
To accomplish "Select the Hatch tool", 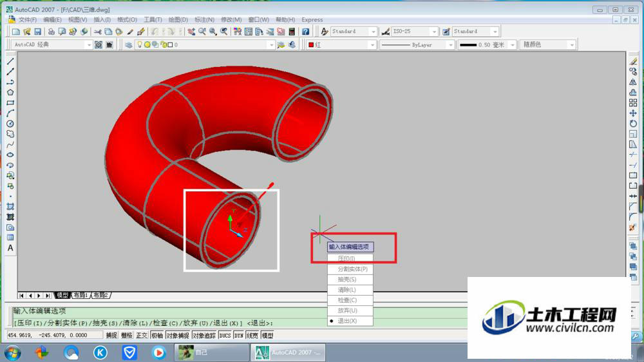I will click(x=10, y=207).
